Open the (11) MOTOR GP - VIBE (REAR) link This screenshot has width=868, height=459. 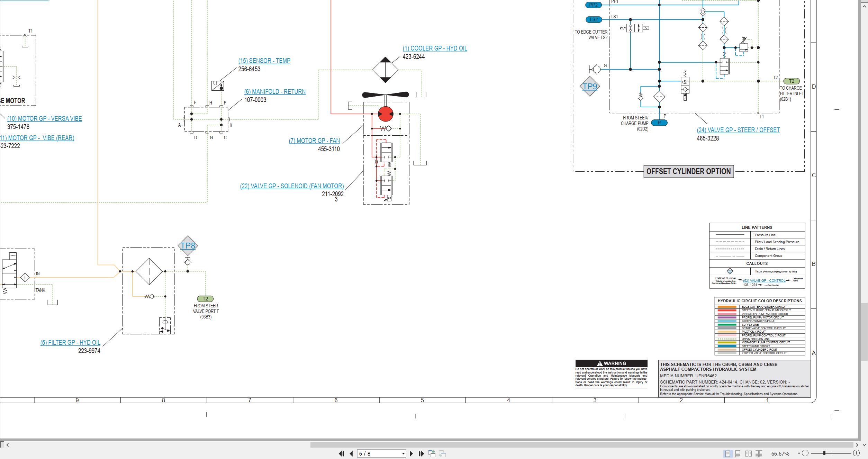click(37, 138)
